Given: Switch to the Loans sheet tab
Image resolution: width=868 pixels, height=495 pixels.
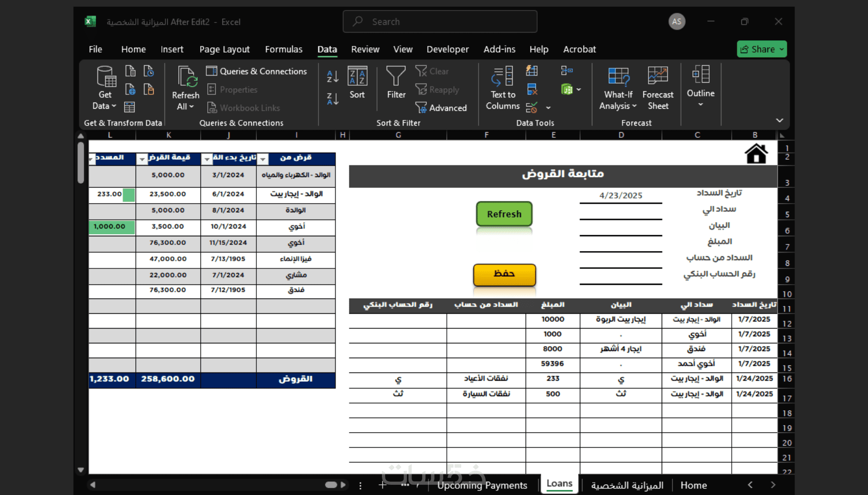Looking at the screenshot, I should click(560, 484).
